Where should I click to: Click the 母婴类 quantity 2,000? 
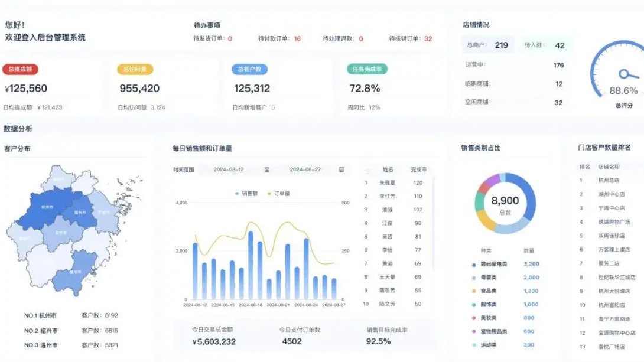tap(531, 278)
